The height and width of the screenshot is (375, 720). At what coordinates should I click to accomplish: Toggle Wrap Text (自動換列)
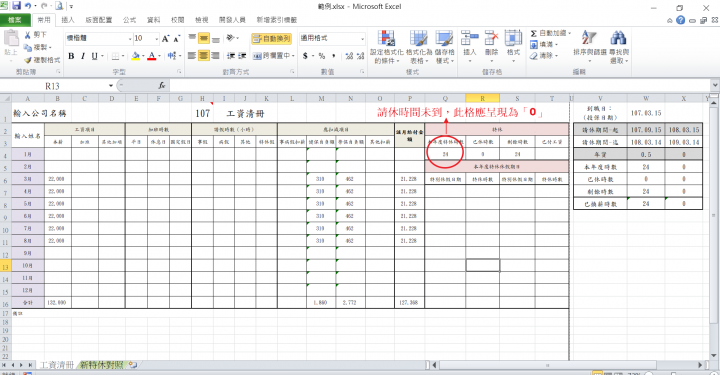click(271, 39)
